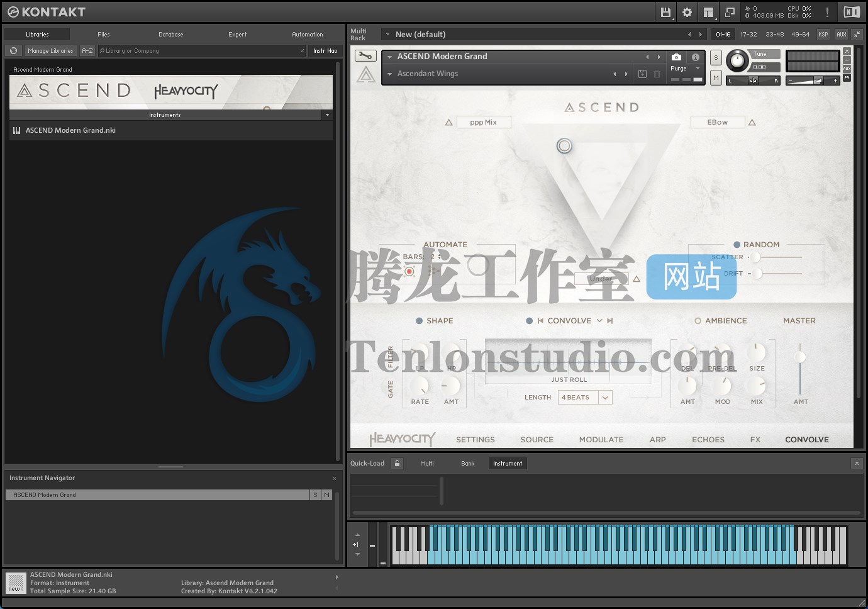Select the wrench edit icon on instrument header
This screenshot has height=609, width=868.
(x=365, y=56)
